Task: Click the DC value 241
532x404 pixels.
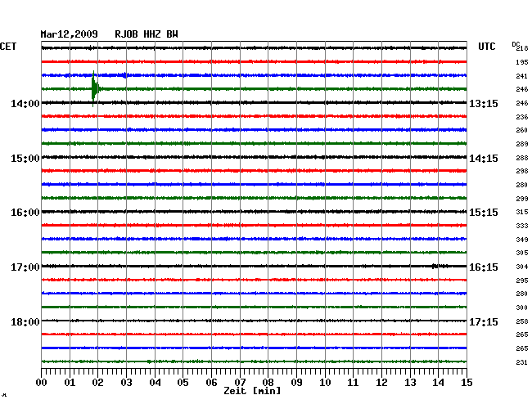Action: point(522,76)
